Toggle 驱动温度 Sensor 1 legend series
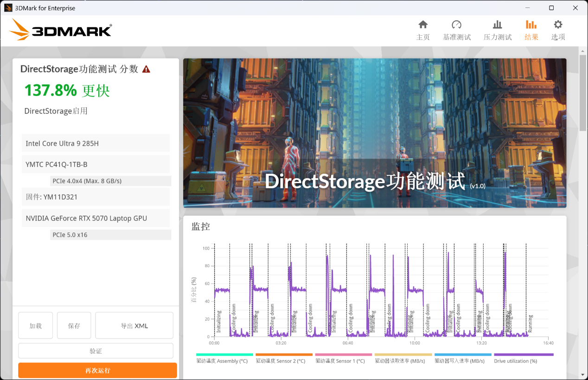The width and height of the screenshot is (588, 380). [344, 358]
